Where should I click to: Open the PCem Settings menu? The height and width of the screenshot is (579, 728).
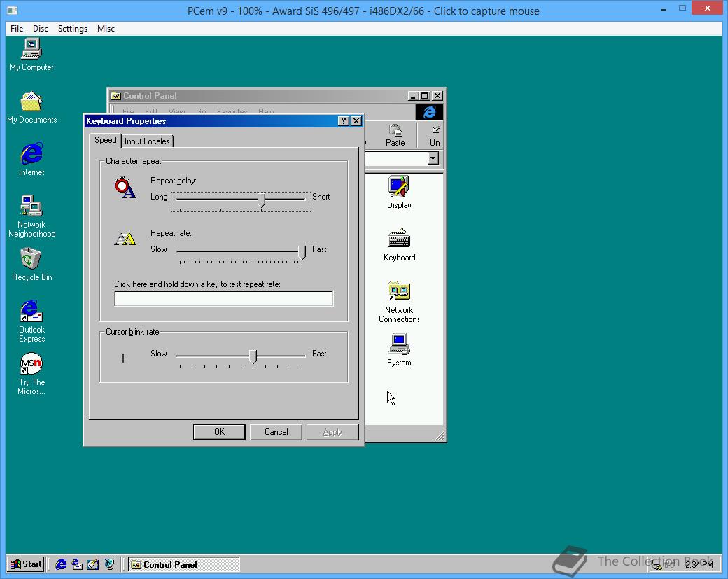pos(72,28)
